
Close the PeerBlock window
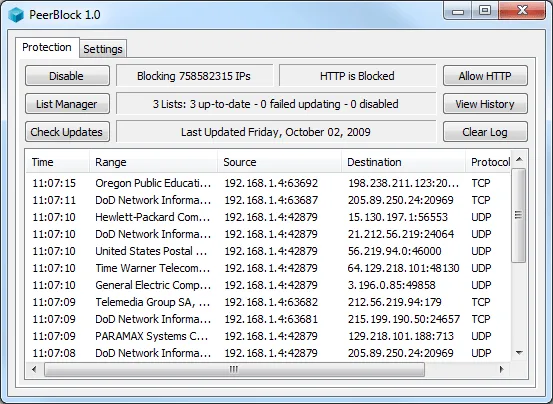522,11
